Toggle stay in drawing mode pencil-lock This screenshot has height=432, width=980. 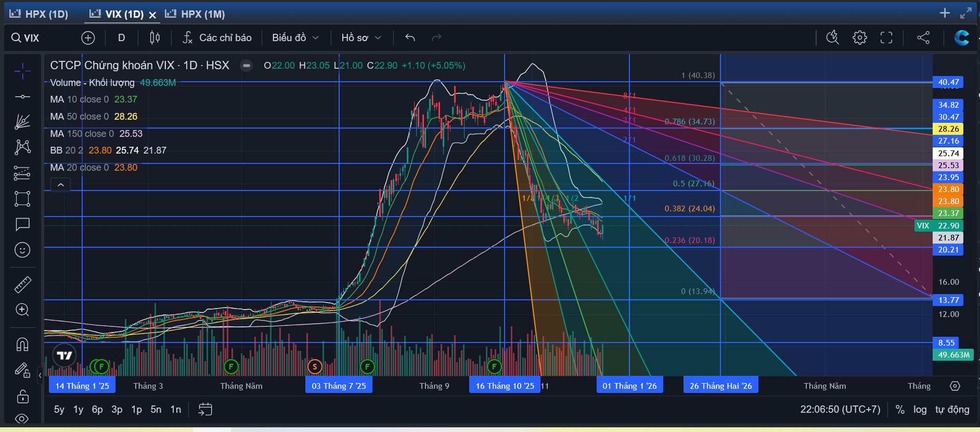click(22, 370)
